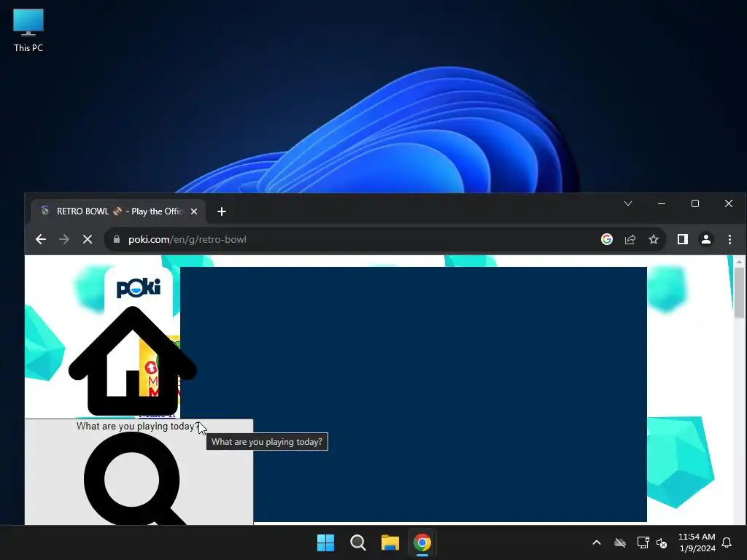Screen dimensions: 747x560
Task: Open taskbar Search
Action: (x=357, y=542)
